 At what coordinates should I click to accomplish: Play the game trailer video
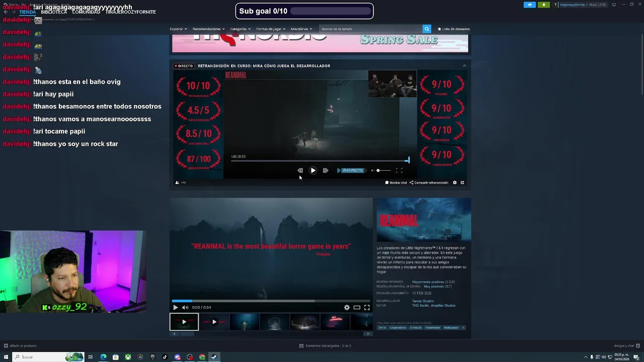[175, 307]
